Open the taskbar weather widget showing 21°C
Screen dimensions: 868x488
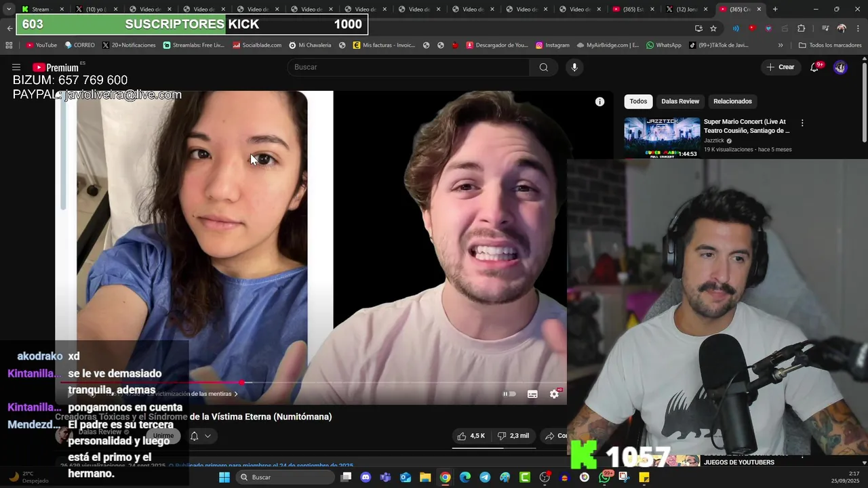click(28, 477)
